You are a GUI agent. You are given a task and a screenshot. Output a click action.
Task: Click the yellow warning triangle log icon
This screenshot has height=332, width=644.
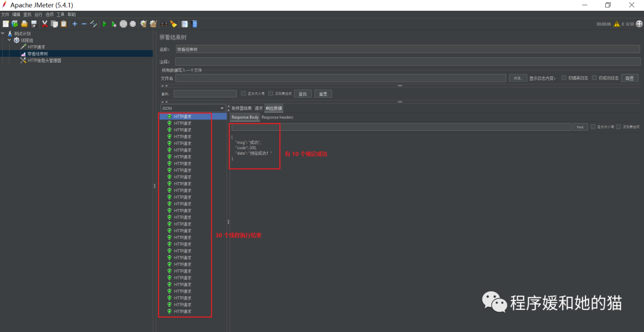(x=617, y=24)
